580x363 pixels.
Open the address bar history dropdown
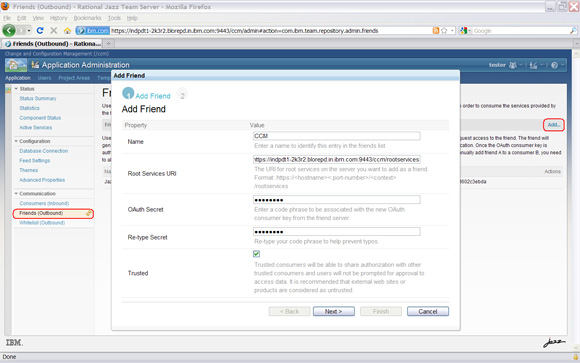[x=452, y=31]
